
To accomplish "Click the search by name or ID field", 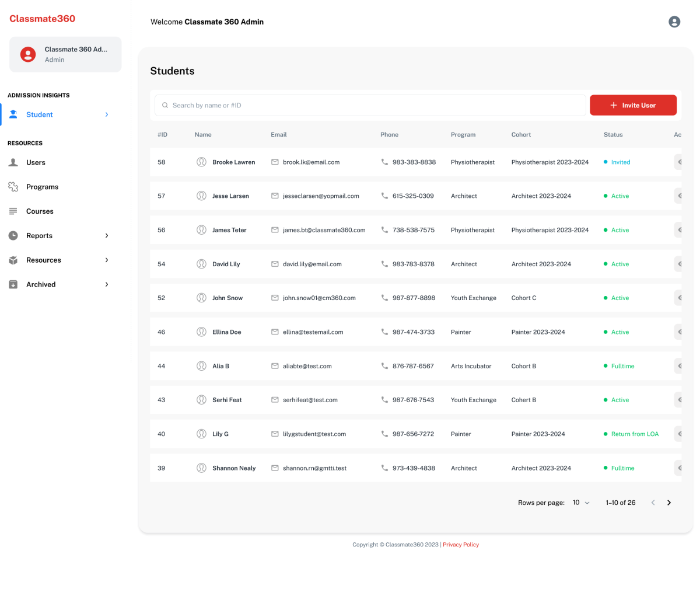I will (373, 106).
